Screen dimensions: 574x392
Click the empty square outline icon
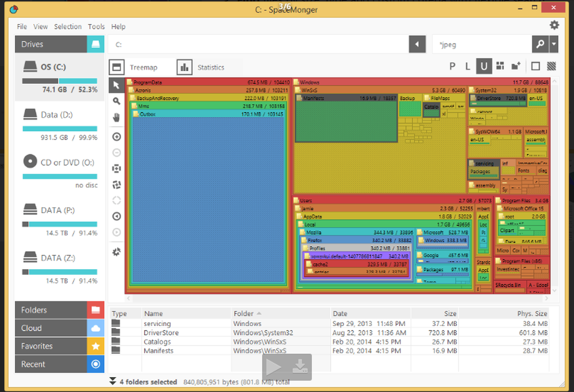pos(536,66)
